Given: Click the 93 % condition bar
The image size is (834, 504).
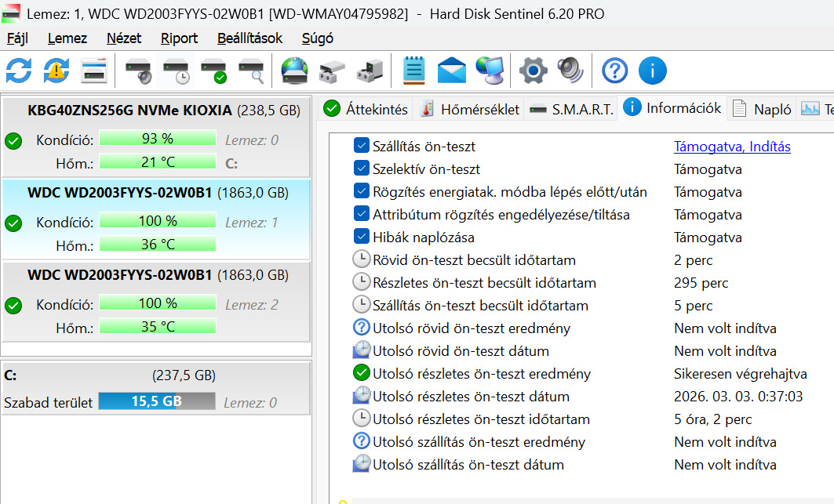Looking at the screenshot, I should pos(158,138).
